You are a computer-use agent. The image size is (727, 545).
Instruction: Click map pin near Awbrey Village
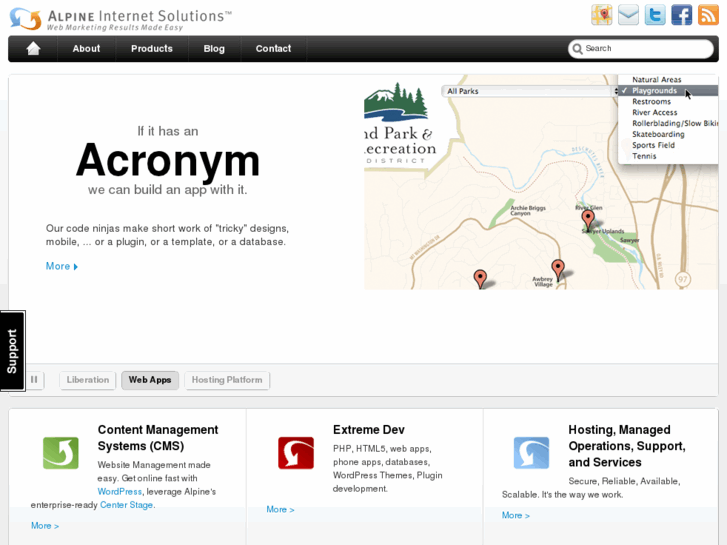pos(558,269)
